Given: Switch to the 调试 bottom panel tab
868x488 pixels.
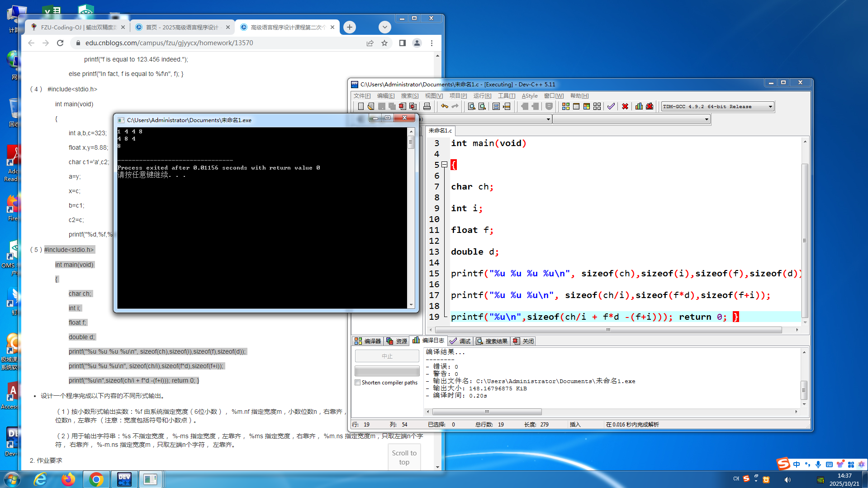Looking at the screenshot, I should [x=460, y=341].
